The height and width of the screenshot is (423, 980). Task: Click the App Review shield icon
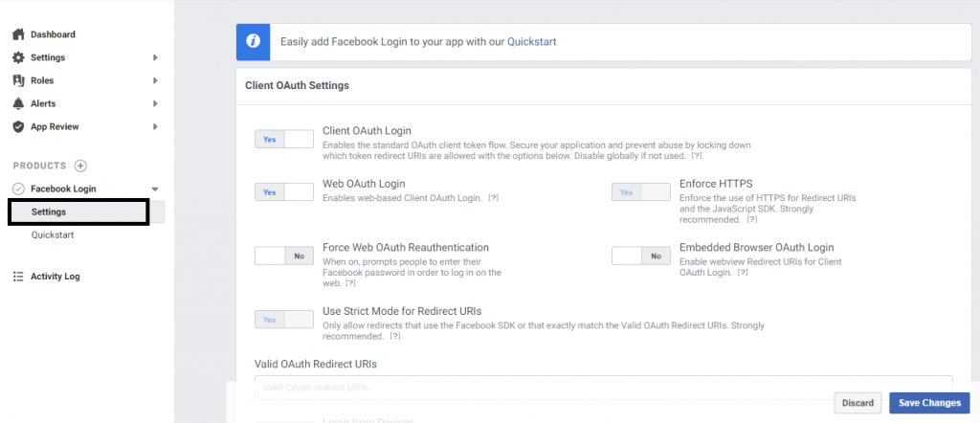18,126
